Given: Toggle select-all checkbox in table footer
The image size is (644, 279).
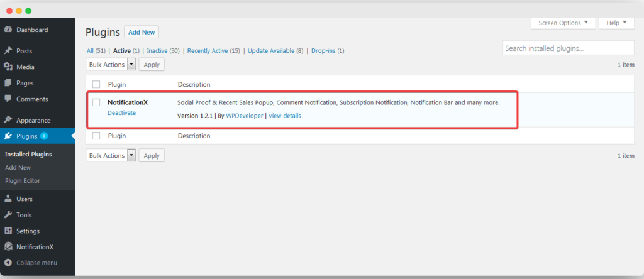Looking at the screenshot, I should tap(96, 136).
